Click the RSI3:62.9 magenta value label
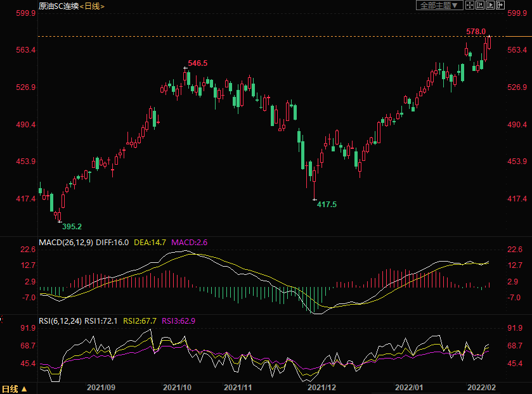Image resolution: width=532 pixels, height=394 pixels. pos(179,321)
